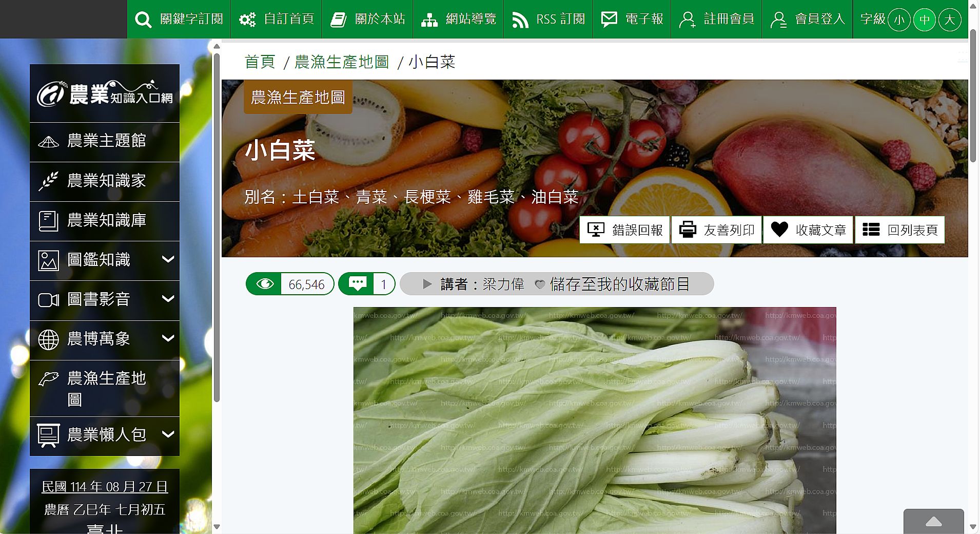980x534 pixels.
Task: Click the 回列表頁 list icon
Action: click(871, 230)
